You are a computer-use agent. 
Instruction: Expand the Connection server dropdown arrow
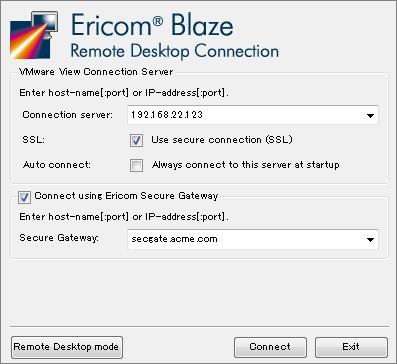(370, 116)
